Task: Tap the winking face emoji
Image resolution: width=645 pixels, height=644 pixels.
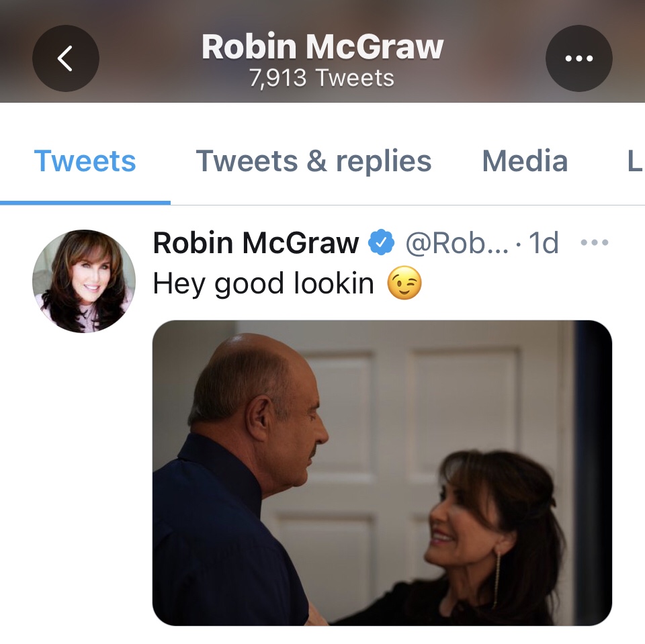Action: coord(404,283)
